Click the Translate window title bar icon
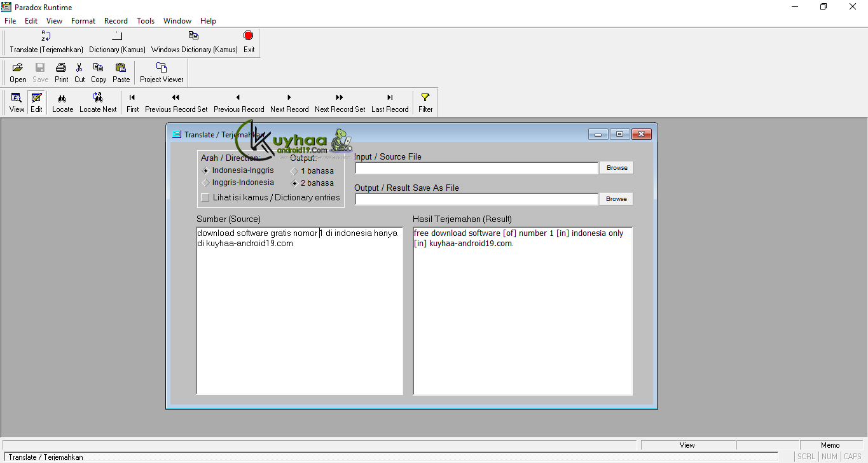The image size is (868, 463). pyautogui.click(x=177, y=134)
